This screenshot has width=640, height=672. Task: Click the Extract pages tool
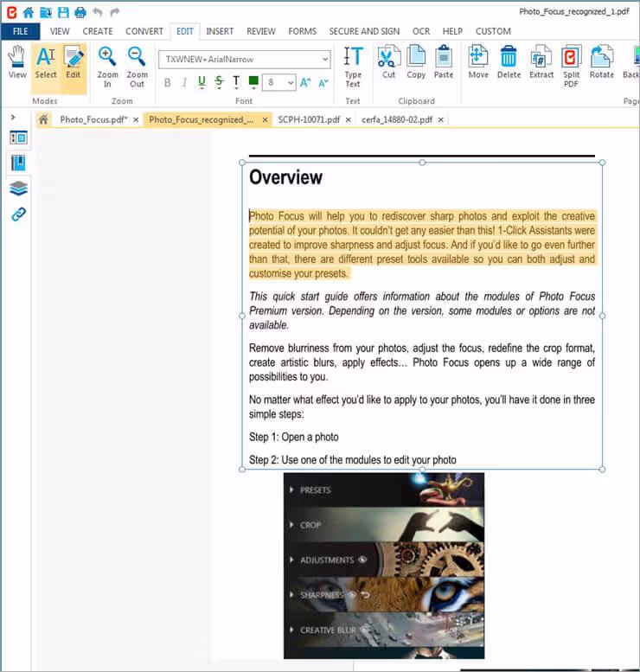(x=541, y=62)
